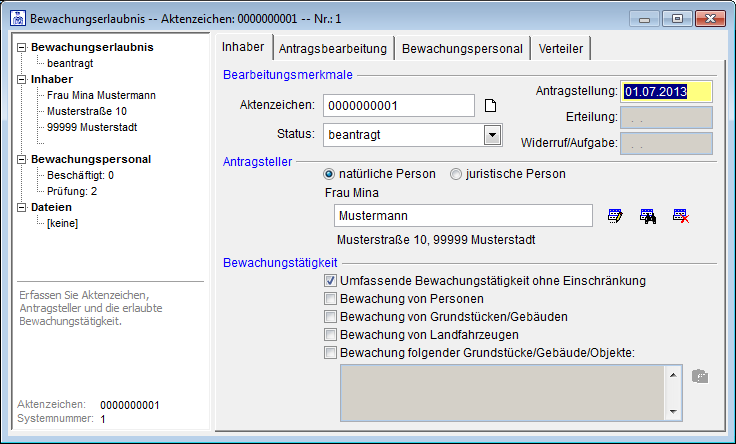
Task: Uncheck Umfassende Bewachungstätigkeit ohne Einschränkung
Action: coord(330,281)
